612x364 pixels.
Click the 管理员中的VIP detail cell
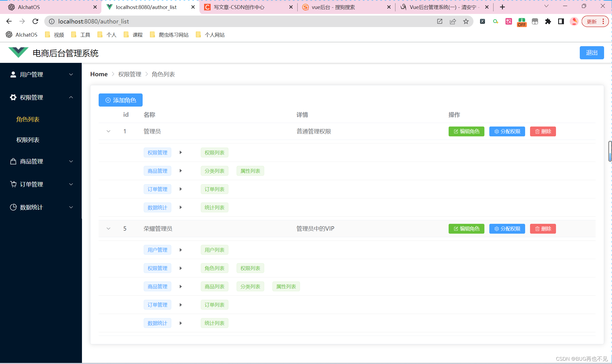click(x=315, y=229)
